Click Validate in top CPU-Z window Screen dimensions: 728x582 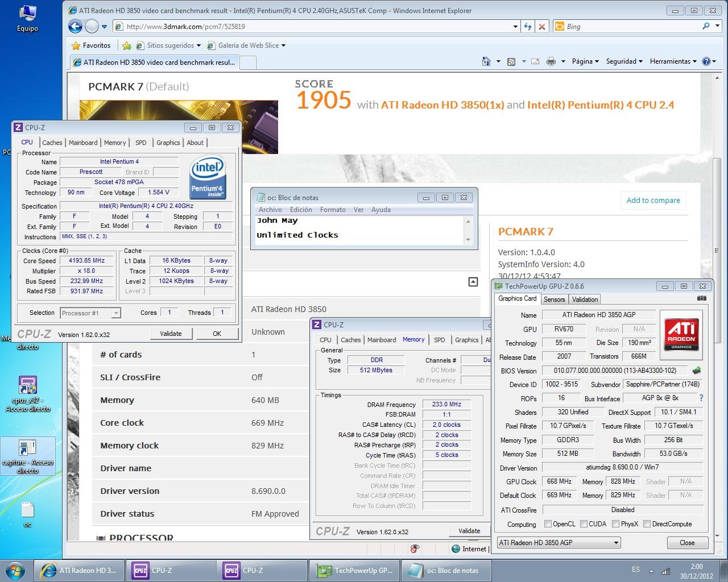171,334
